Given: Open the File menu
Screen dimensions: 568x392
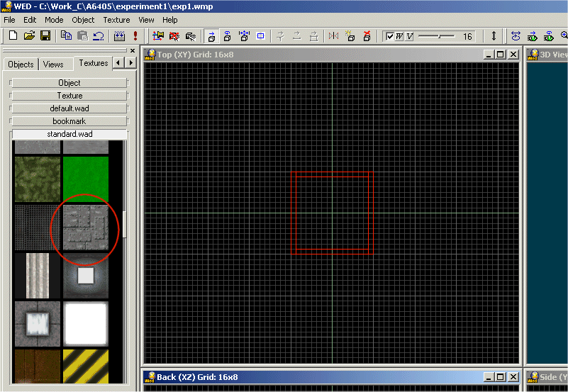Looking at the screenshot, I should point(9,20).
